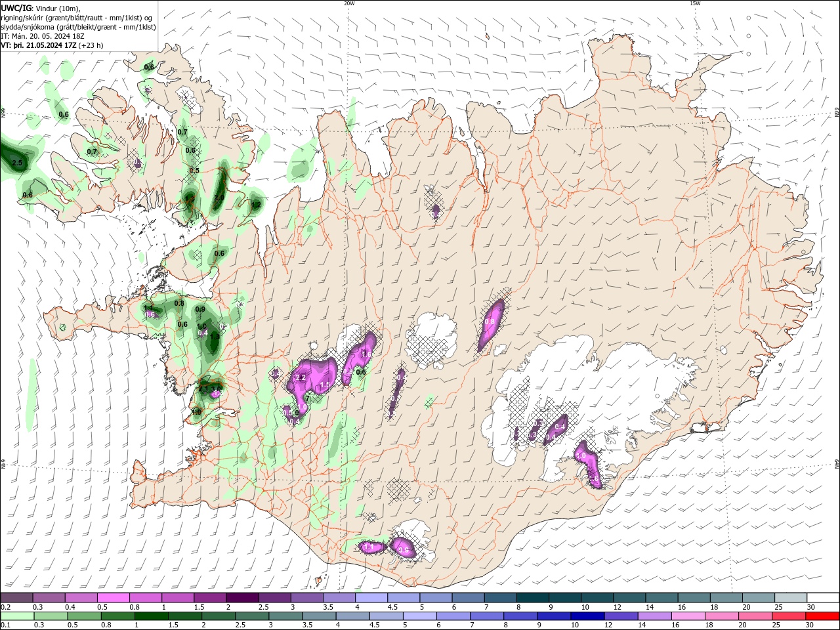Select the 'rigning/skúrir' legend description line

pos(77,18)
